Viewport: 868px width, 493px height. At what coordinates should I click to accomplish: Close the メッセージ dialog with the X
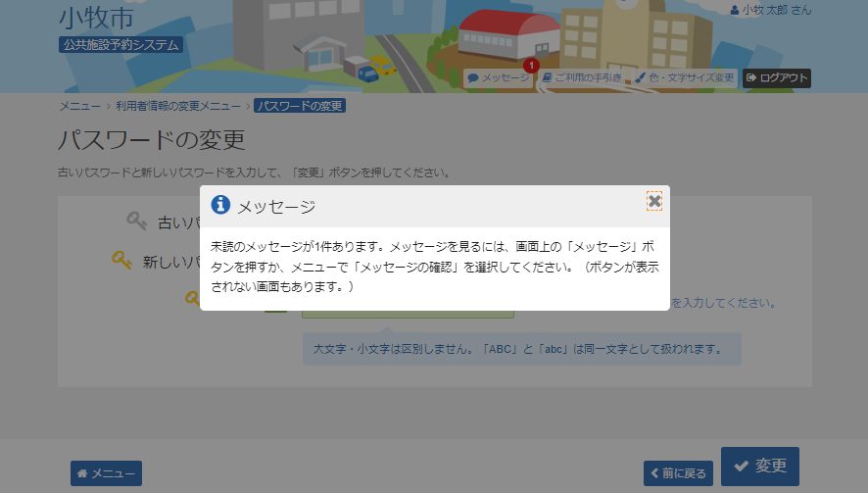(653, 201)
